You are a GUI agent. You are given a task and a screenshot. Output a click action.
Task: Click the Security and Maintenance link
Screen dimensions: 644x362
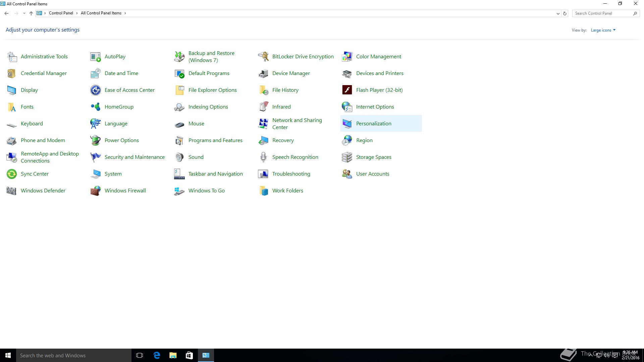coord(135,157)
